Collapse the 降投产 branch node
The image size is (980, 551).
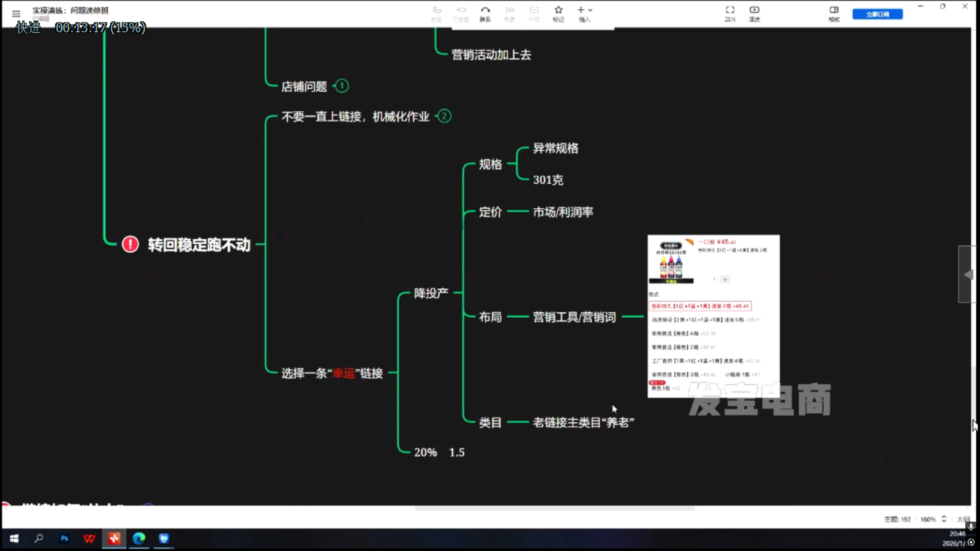[432, 293]
